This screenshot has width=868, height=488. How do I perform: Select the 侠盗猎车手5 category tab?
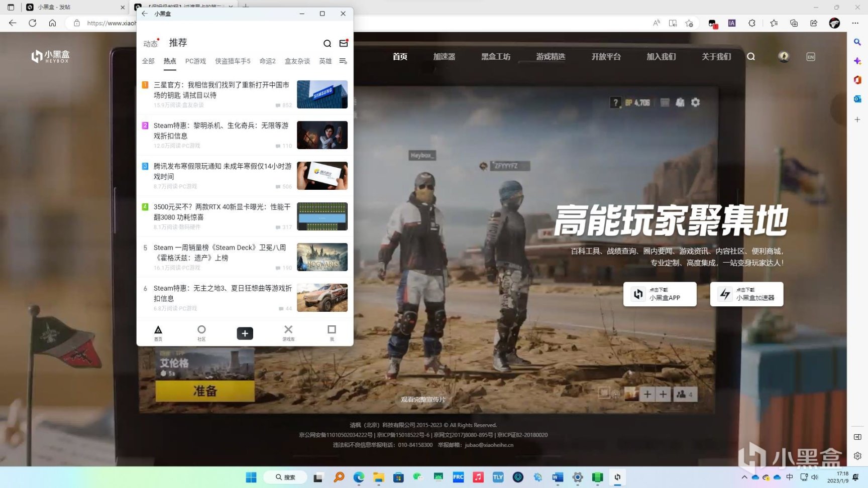pos(233,61)
